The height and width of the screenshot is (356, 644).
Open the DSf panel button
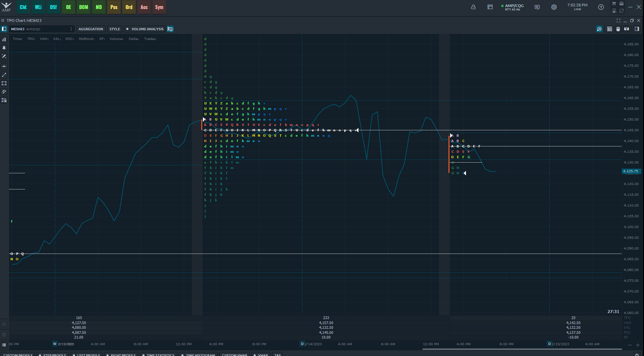point(53,7)
